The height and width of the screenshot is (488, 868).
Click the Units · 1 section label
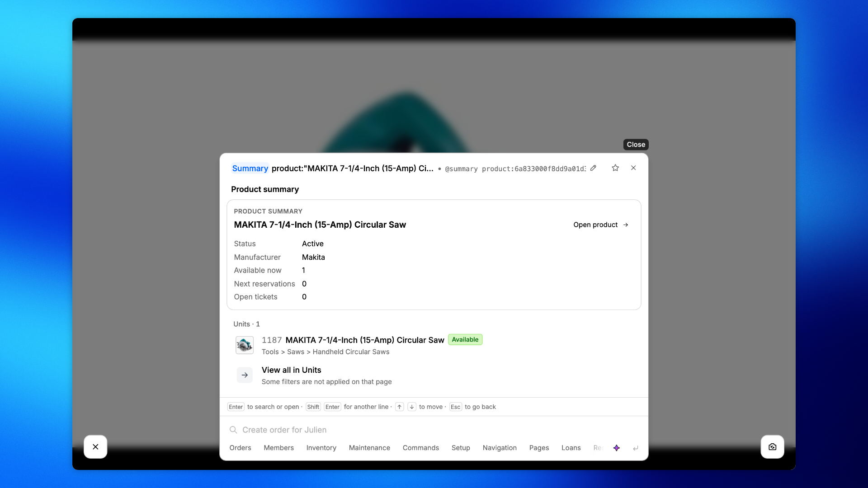[x=246, y=324]
